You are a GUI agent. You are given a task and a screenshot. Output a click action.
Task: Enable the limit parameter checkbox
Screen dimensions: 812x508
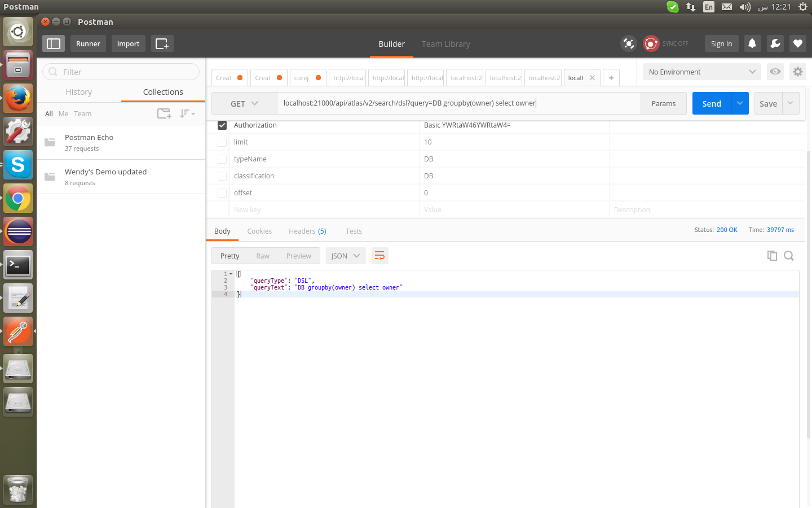[222, 142]
